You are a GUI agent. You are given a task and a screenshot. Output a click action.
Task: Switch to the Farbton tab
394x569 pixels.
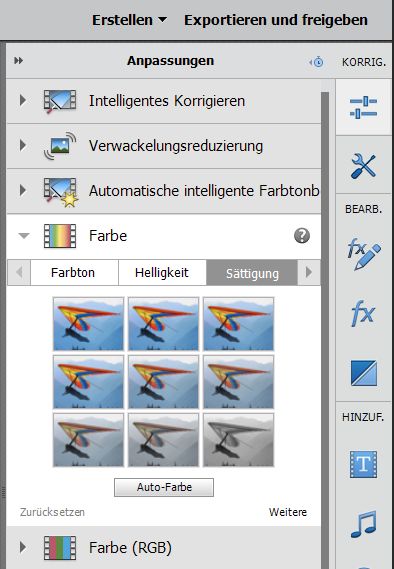(x=74, y=273)
